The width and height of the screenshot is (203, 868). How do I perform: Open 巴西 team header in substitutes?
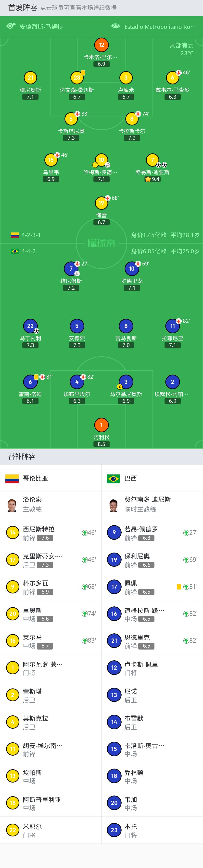tap(152, 478)
